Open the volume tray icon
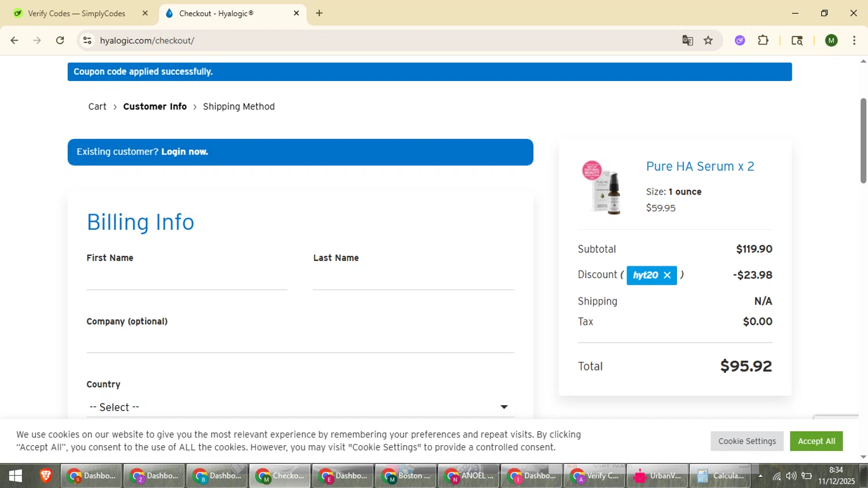Image resolution: width=868 pixels, height=488 pixels. click(791, 476)
